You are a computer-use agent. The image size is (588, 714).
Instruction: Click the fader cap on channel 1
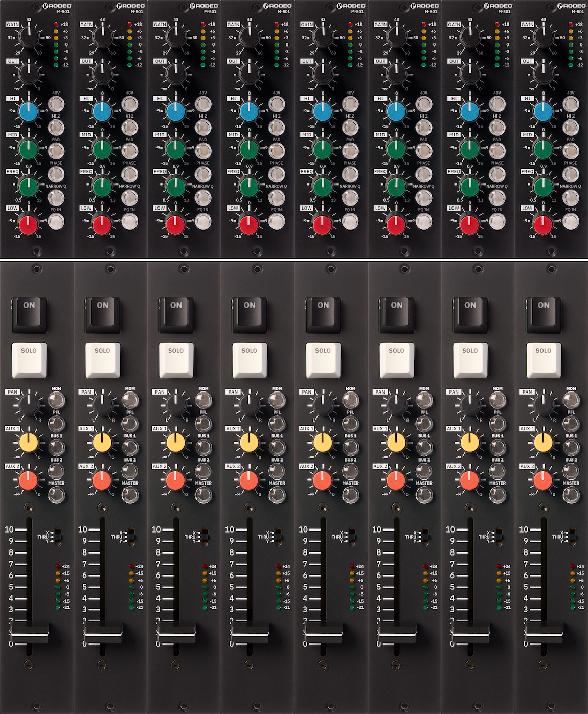(29, 633)
